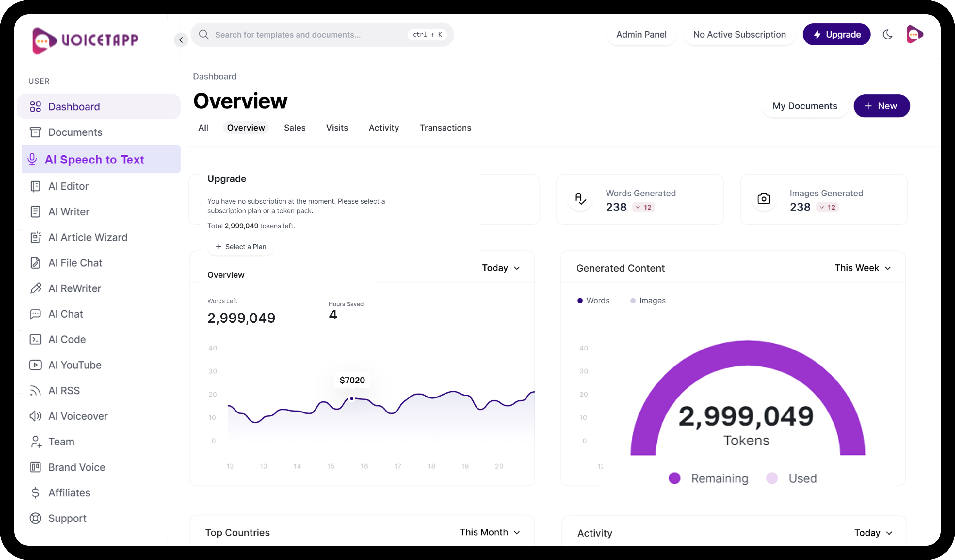The width and height of the screenshot is (955, 560).
Task: Open AI YouTube in the sidebar
Action: (99, 365)
